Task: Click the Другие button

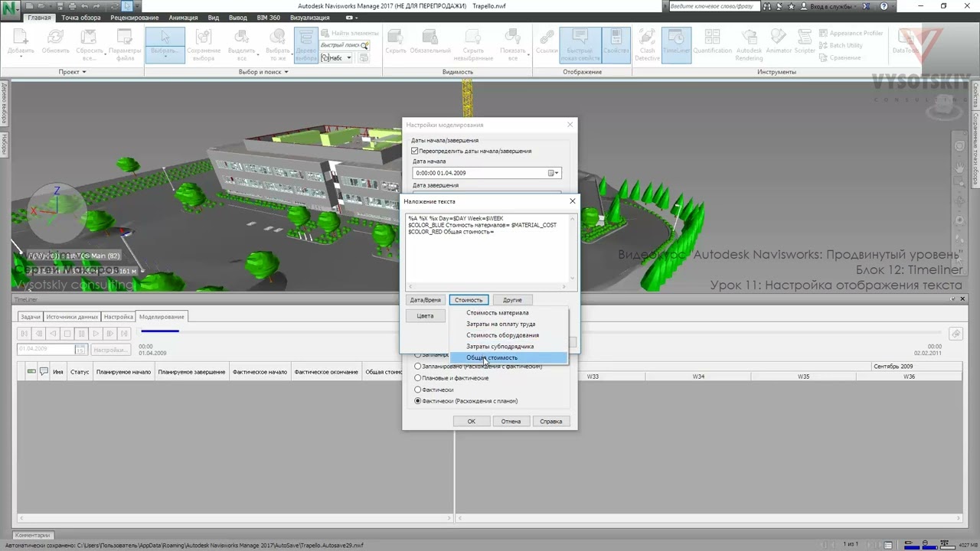Action: pos(512,300)
